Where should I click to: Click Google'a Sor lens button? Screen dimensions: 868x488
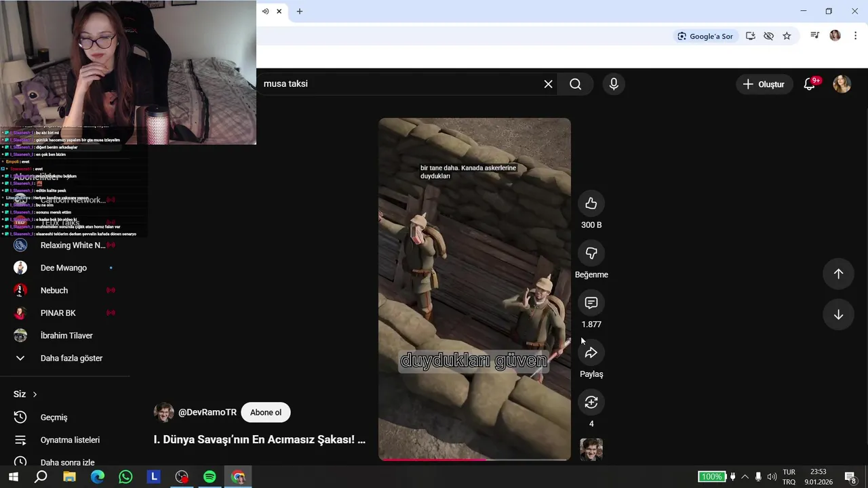pyautogui.click(x=705, y=36)
